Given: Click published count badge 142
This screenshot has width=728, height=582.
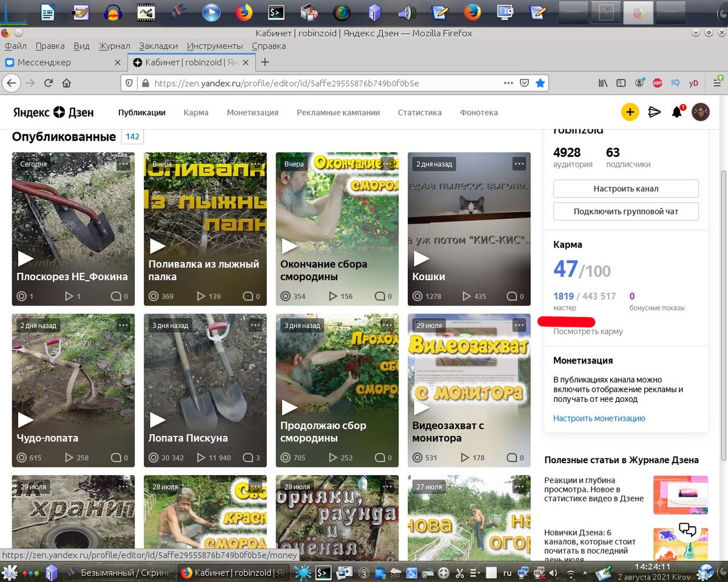Looking at the screenshot, I should pos(132,136).
